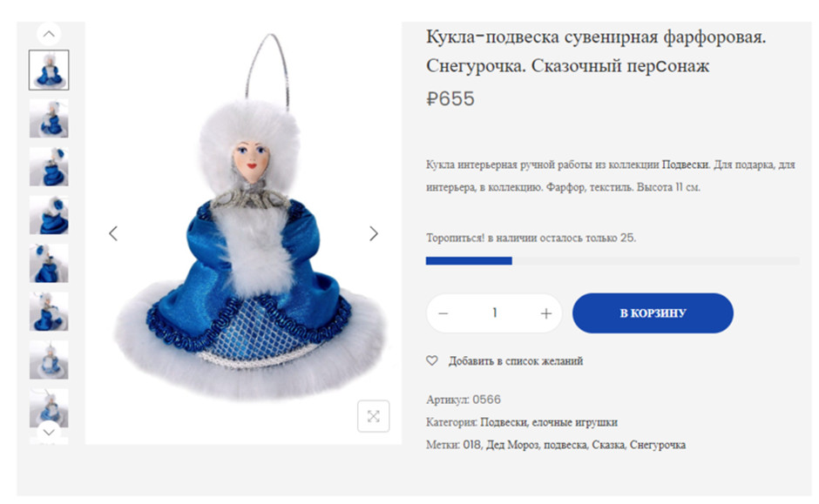Open the Подвески, елочные игрушки category link
Screen dimensions: 819x504
pos(549,422)
